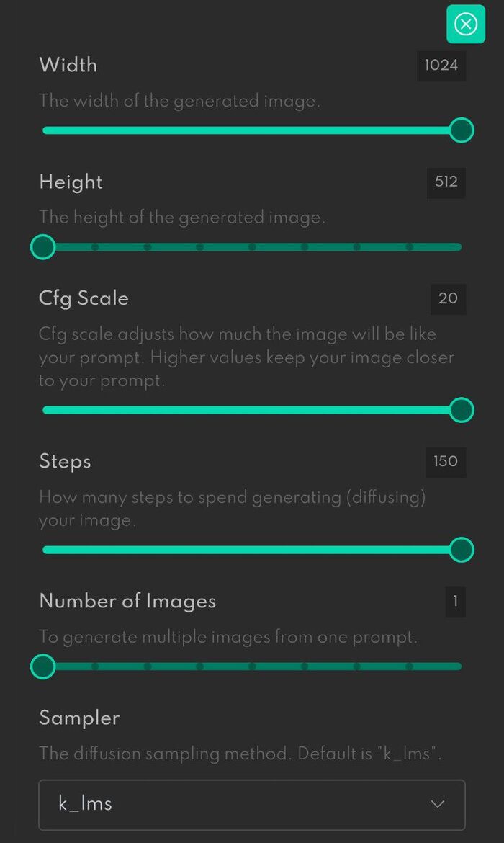504x843 pixels.
Task: Set Height to the first tick mark
Action: pyautogui.click(x=95, y=247)
